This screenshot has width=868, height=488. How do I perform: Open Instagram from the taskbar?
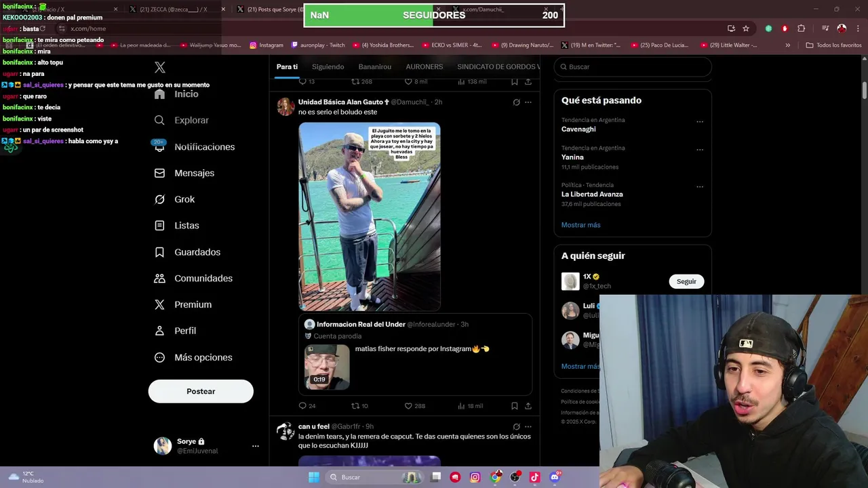(x=475, y=477)
